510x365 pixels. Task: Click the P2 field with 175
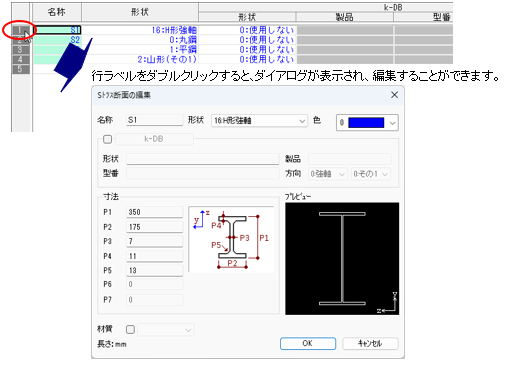(155, 227)
